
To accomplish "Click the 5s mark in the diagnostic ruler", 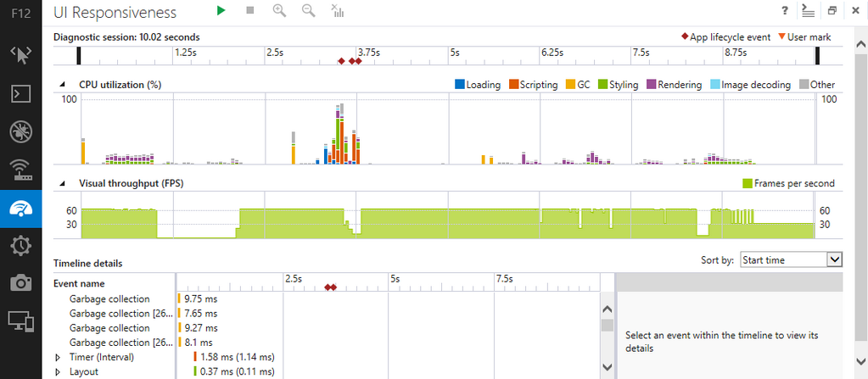I will [455, 53].
